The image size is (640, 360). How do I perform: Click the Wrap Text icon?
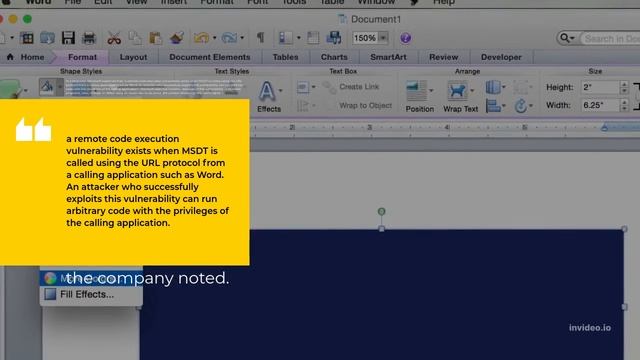pyautogui.click(x=457, y=90)
